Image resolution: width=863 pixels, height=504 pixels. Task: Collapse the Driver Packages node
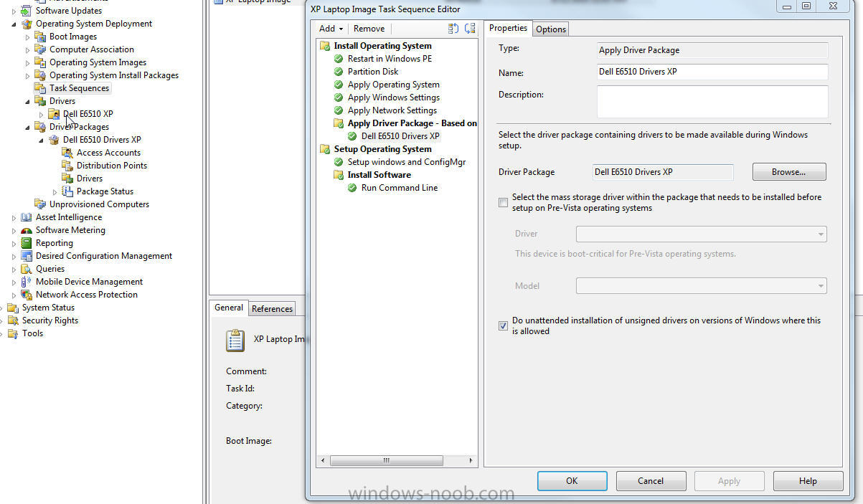click(28, 127)
